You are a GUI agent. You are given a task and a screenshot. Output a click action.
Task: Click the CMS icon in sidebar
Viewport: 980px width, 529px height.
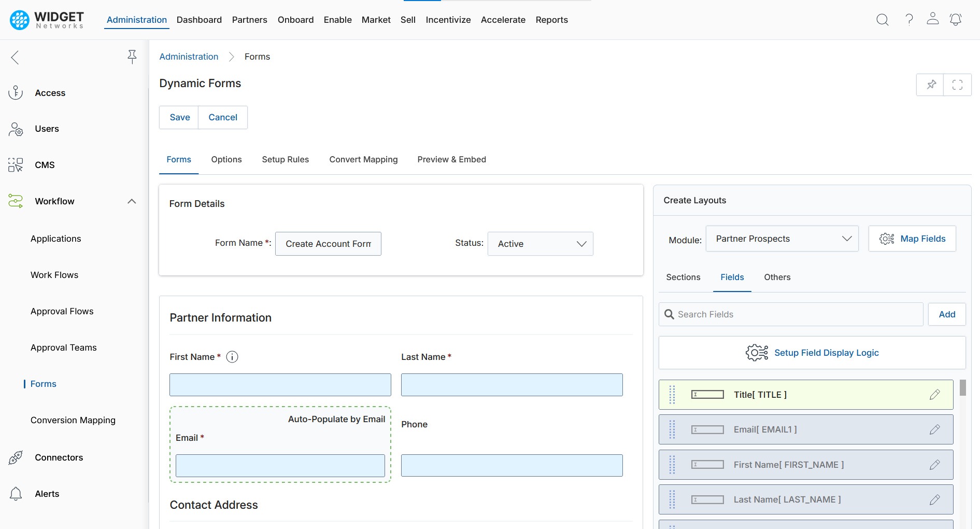(x=16, y=165)
